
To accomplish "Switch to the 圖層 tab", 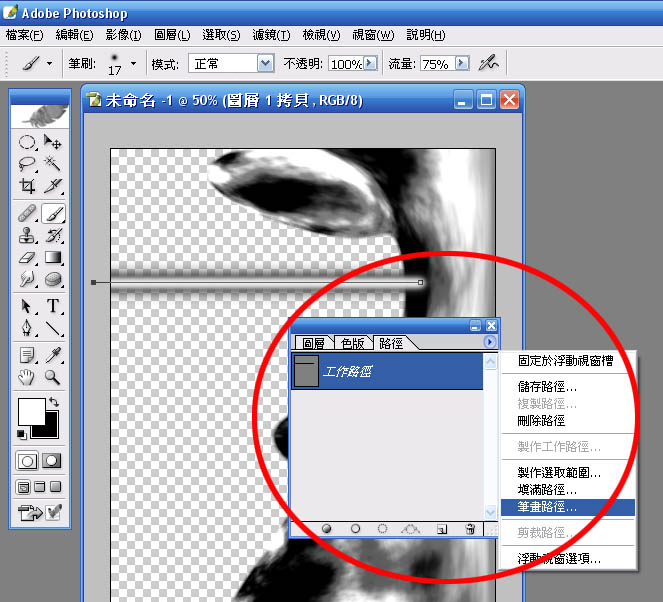I will [x=313, y=343].
